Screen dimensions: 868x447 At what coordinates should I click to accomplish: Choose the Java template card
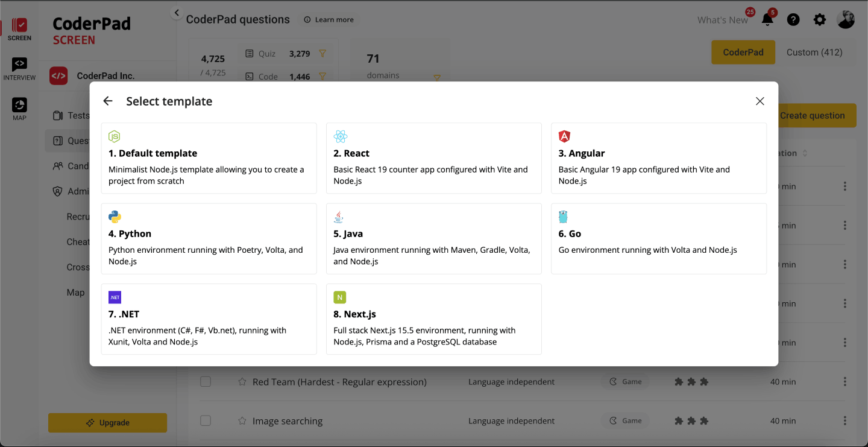(x=433, y=238)
